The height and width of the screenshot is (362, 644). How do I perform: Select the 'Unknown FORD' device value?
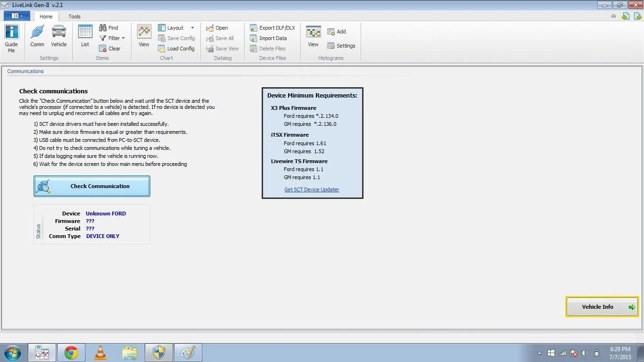tap(106, 214)
